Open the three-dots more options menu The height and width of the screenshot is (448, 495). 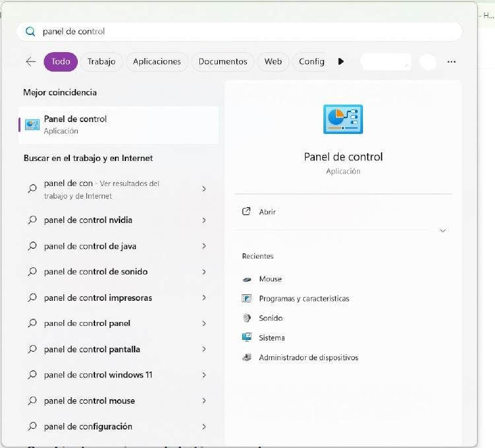pos(451,61)
